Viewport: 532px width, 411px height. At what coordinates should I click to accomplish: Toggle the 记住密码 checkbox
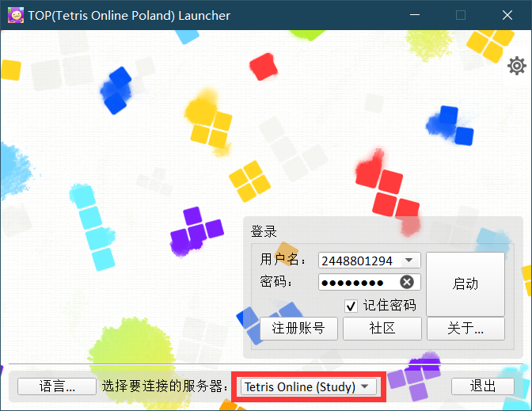[351, 306]
